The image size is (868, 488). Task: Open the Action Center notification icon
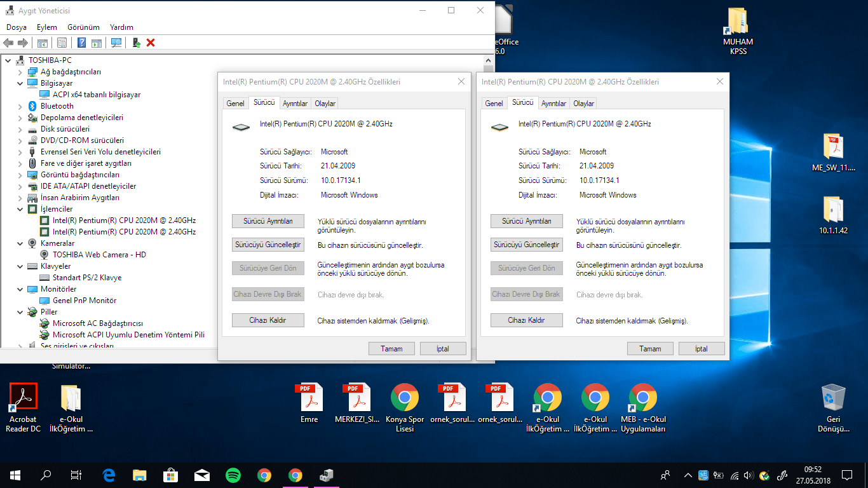coord(847,475)
